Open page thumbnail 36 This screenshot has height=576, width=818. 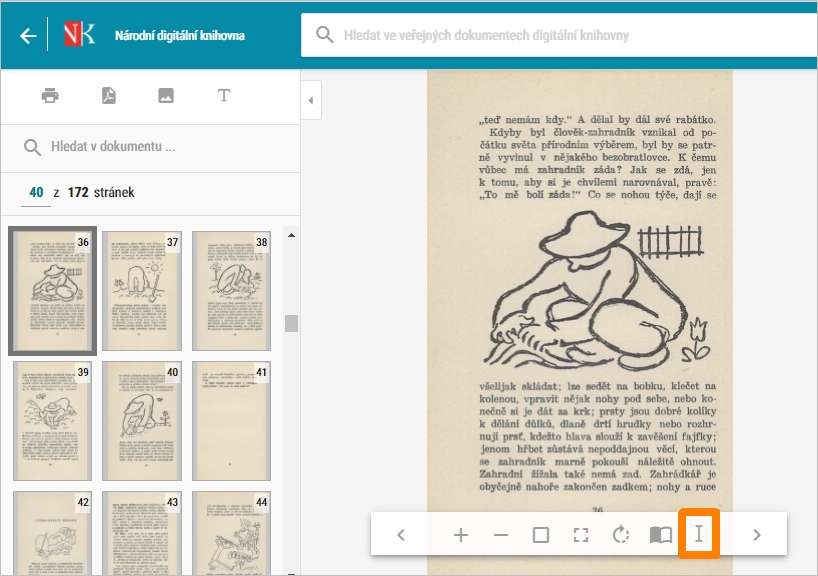pyautogui.click(x=52, y=291)
